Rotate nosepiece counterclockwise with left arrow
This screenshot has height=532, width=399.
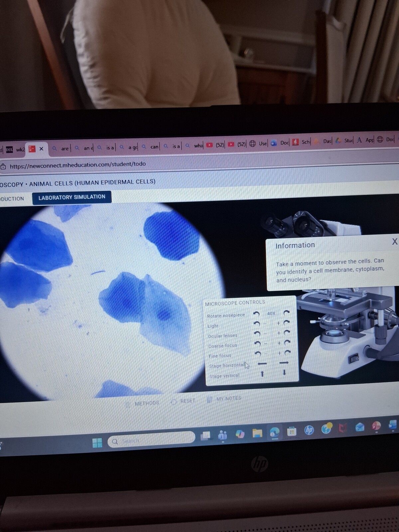pos(256,314)
